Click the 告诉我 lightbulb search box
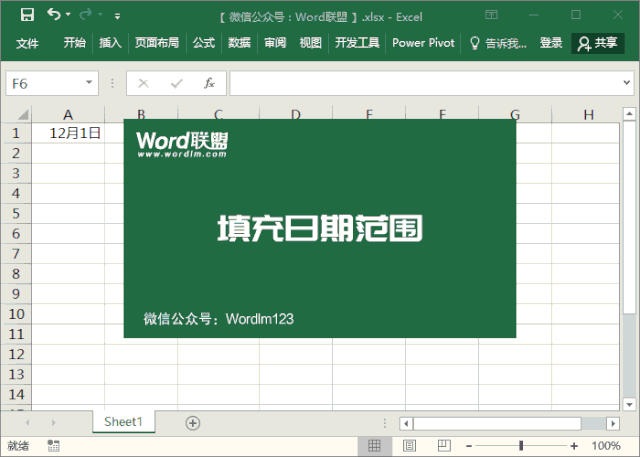The height and width of the screenshot is (457, 640). point(499,43)
